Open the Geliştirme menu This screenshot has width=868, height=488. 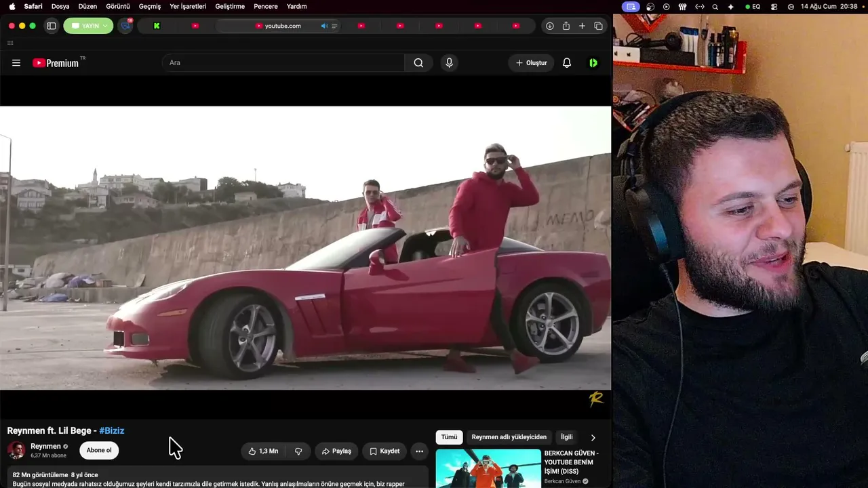tap(230, 6)
